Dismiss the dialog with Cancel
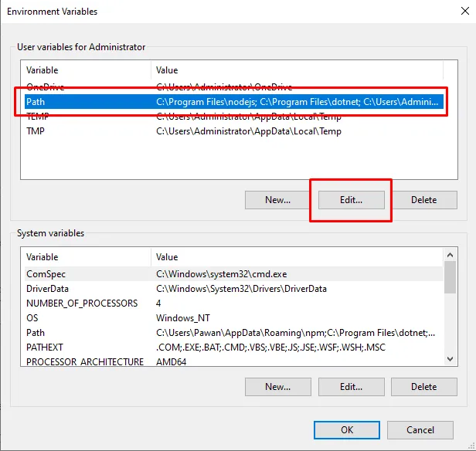Viewport: 476px width, 451px height. click(420, 430)
